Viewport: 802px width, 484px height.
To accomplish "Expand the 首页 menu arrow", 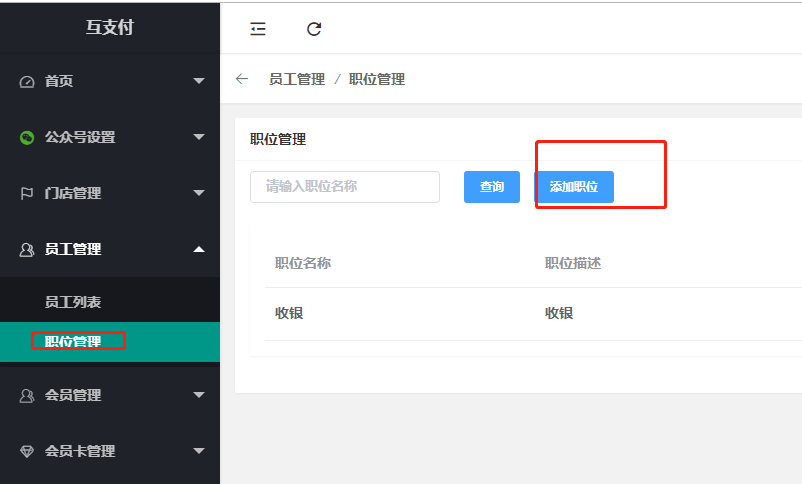I will [x=199, y=81].
